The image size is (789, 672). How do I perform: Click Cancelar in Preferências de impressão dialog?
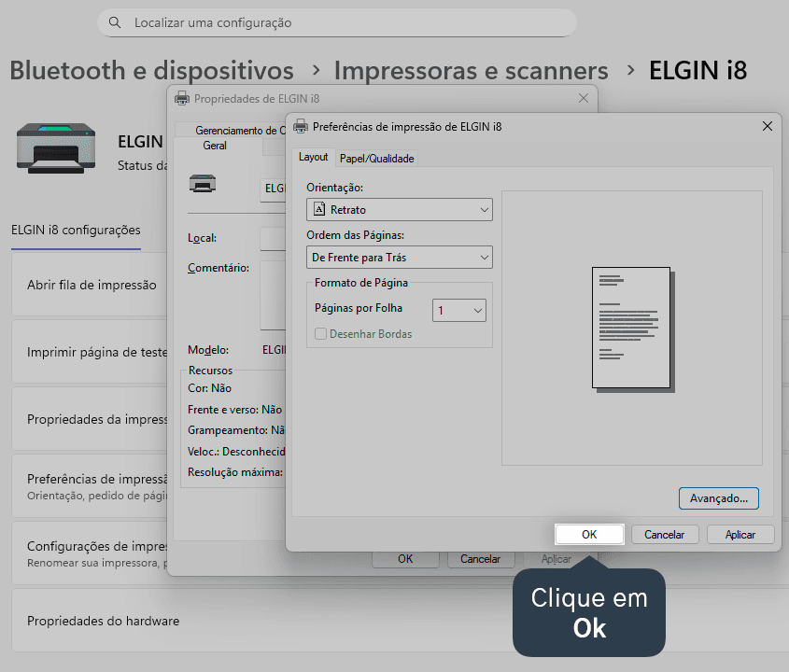point(664,534)
